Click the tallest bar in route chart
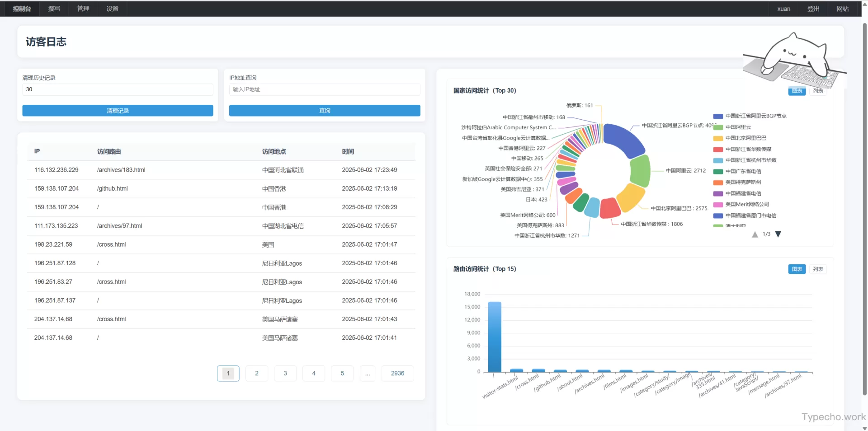Screen dimensions: 868x431 pyautogui.click(x=495, y=337)
